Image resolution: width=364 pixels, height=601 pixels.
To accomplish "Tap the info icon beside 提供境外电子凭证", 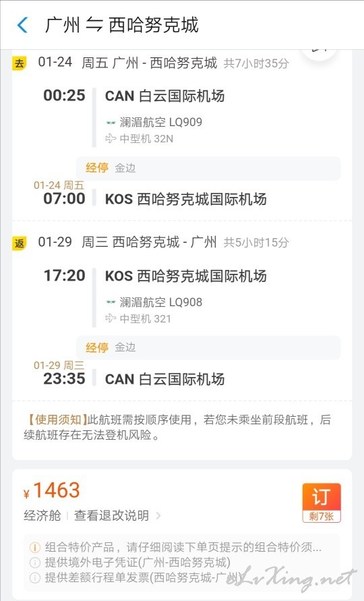I will (x=35, y=563).
